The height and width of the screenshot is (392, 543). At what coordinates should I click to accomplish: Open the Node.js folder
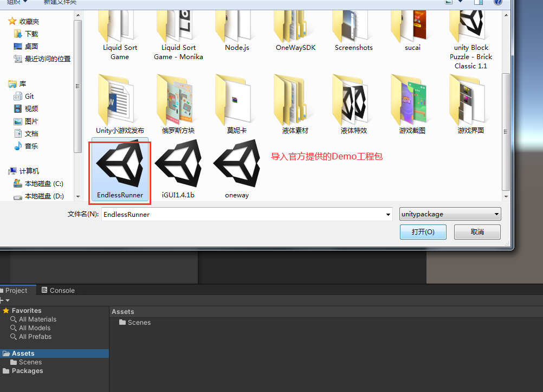pyautogui.click(x=237, y=30)
